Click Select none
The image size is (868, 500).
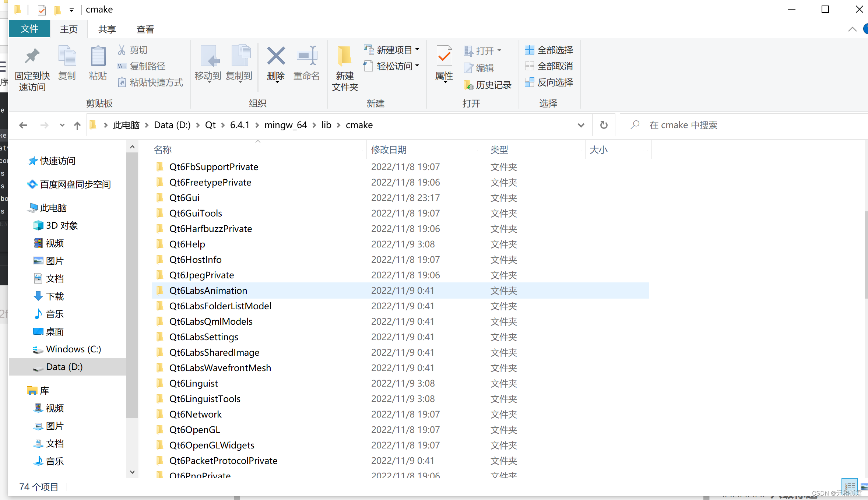click(549, 66)
